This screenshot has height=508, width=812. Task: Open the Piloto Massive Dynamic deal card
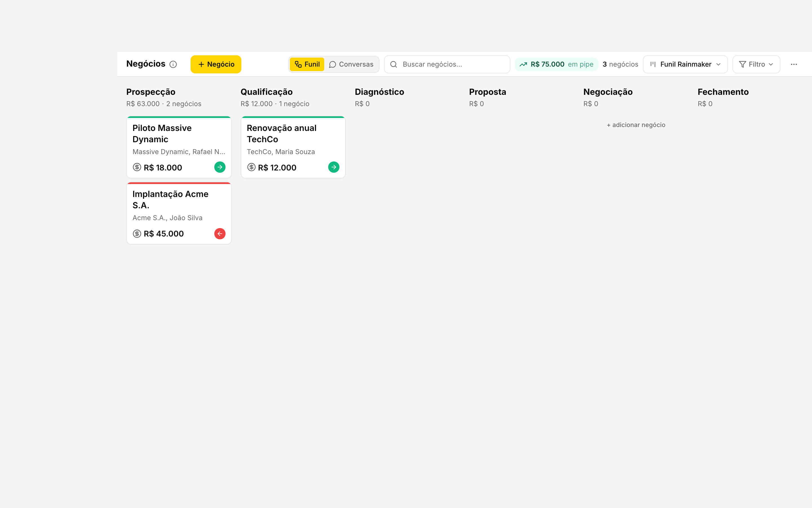pos(179,147)
